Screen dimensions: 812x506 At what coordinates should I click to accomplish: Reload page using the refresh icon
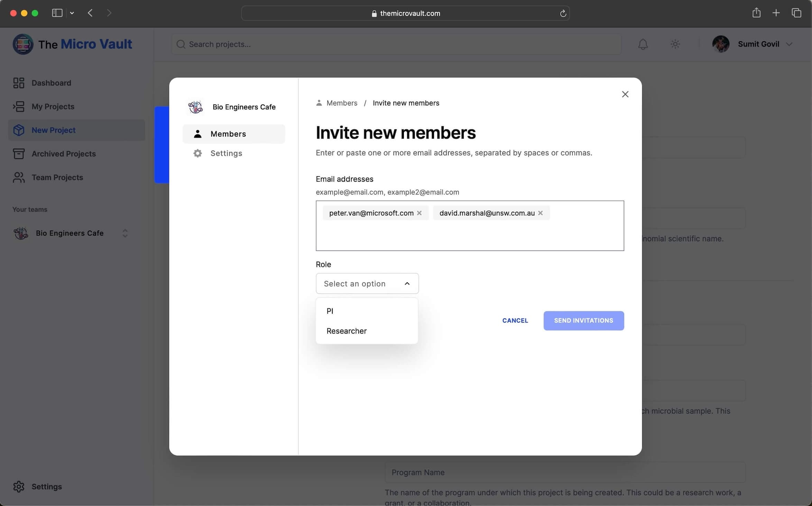tap(563, 13)
